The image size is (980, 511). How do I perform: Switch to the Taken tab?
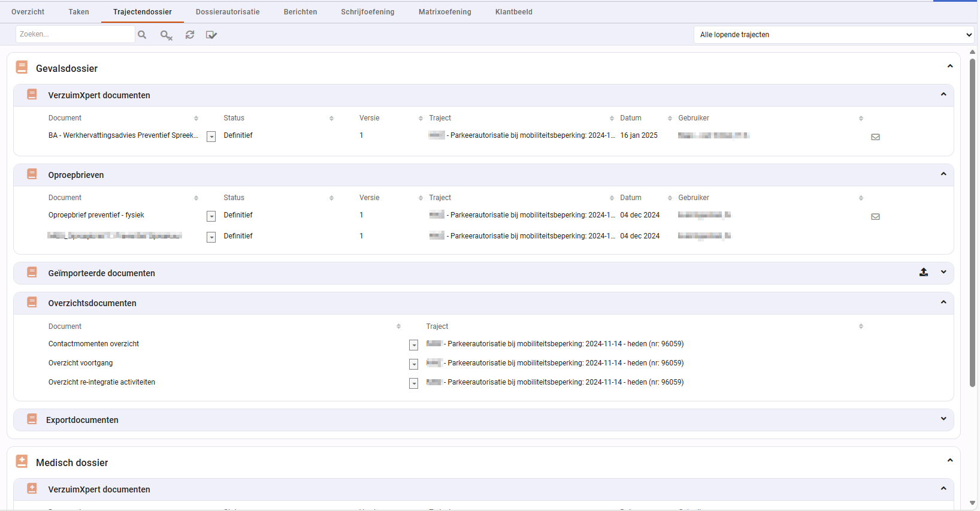tap(78, 12)
